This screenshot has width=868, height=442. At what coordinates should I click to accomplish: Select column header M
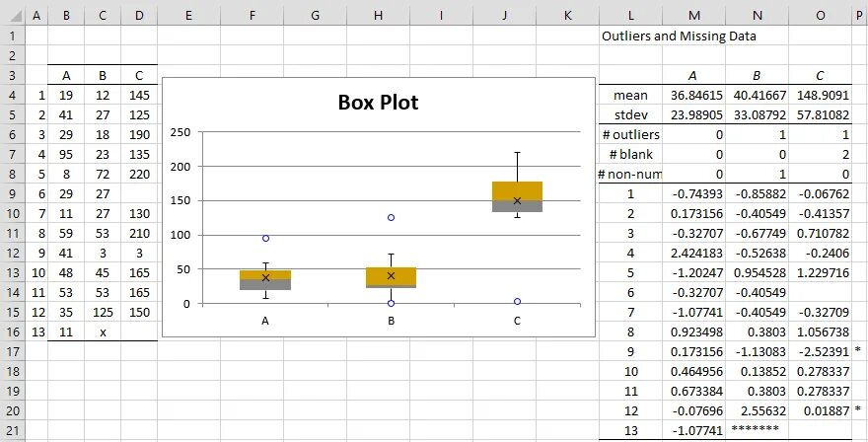[694, 16]
